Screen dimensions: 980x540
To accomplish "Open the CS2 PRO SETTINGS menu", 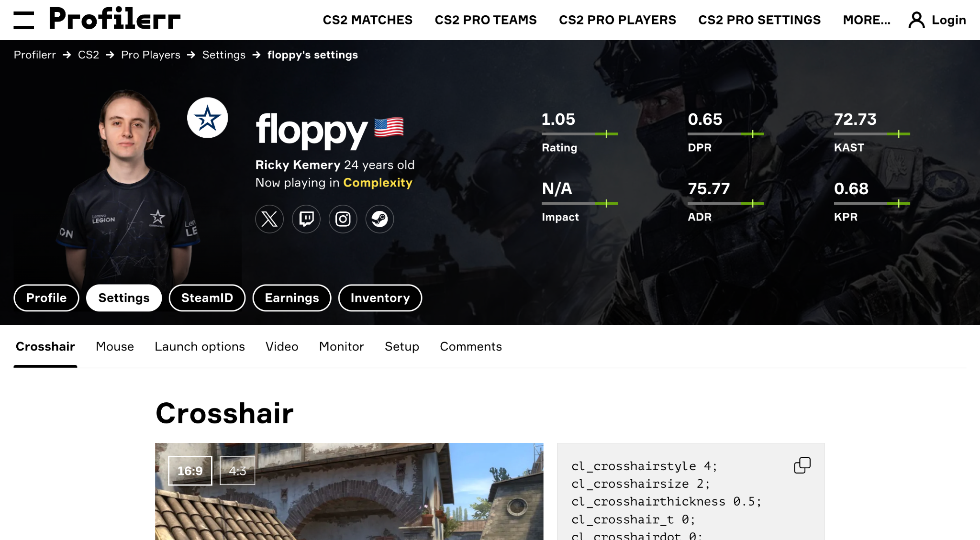I will coord(759,20).
